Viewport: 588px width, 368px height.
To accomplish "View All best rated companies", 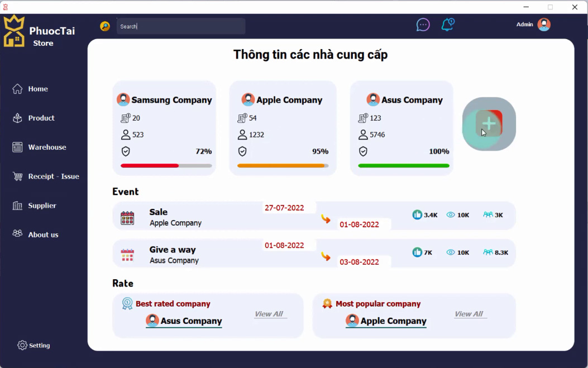I will tap(269, 314).
